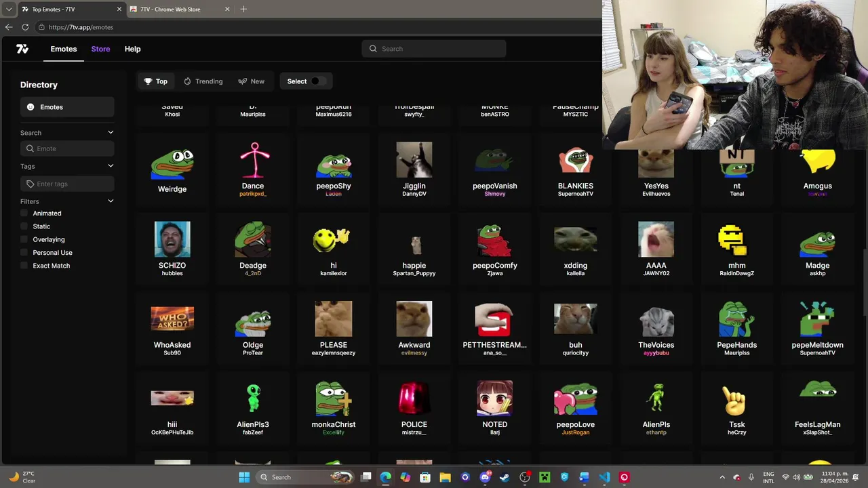
Task: Open the yellow smiley hi emote
Action: click(334, 250)
